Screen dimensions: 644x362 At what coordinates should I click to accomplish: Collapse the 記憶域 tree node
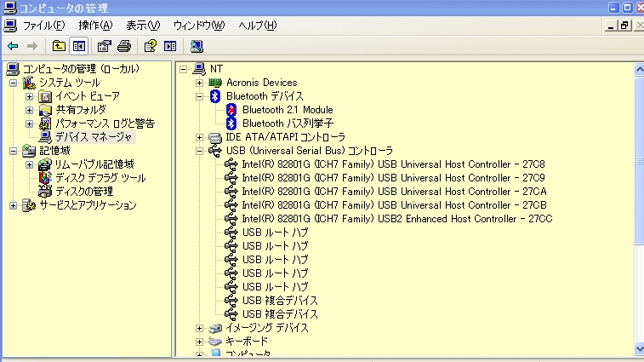click(13, 151)
